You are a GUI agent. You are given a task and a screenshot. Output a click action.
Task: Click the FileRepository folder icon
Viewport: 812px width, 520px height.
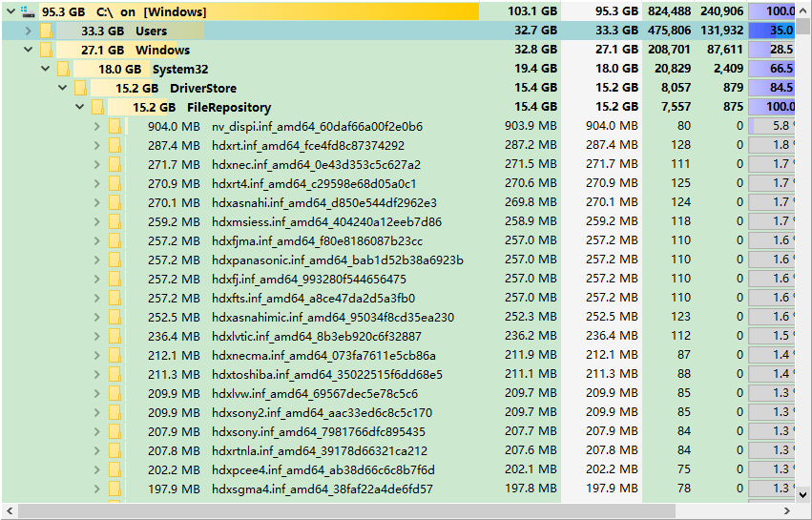click(x=97, y=107)
